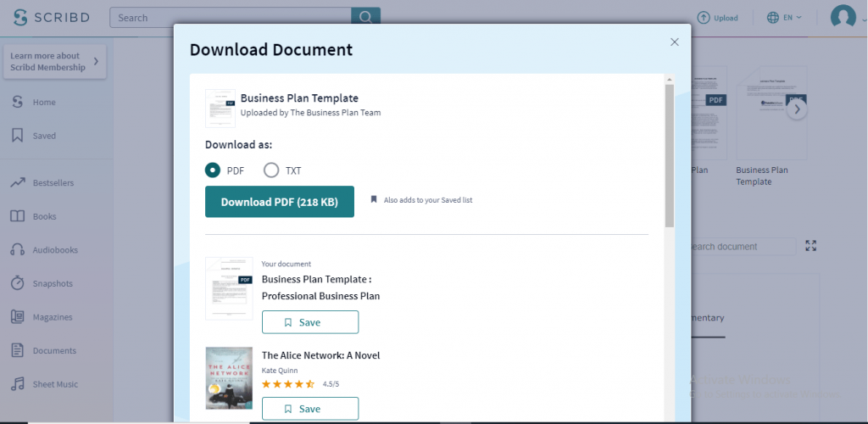Open The Alice Network: A Novel title
Viewport: 868px width, 424px height.
[320, 355]
